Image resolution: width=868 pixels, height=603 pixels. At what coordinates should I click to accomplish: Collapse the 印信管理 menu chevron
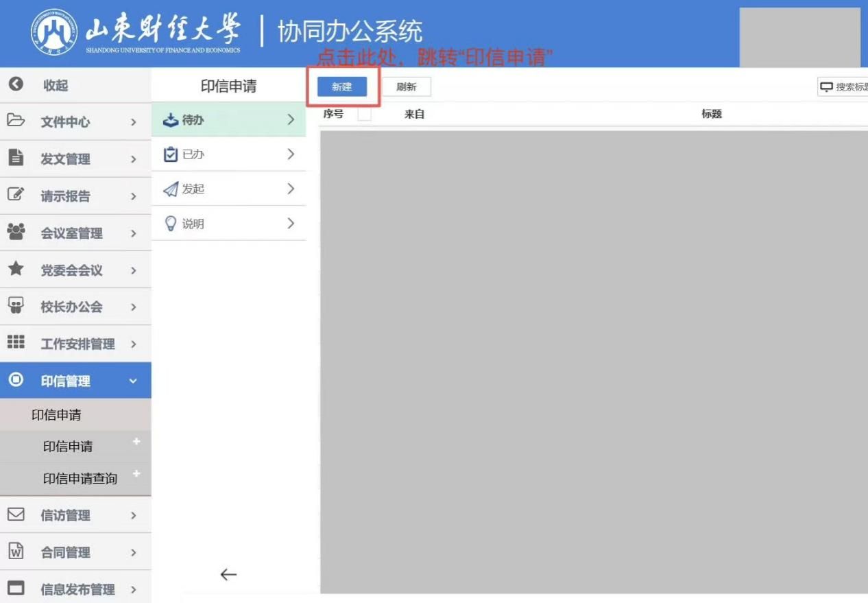(x=133, y=381)
